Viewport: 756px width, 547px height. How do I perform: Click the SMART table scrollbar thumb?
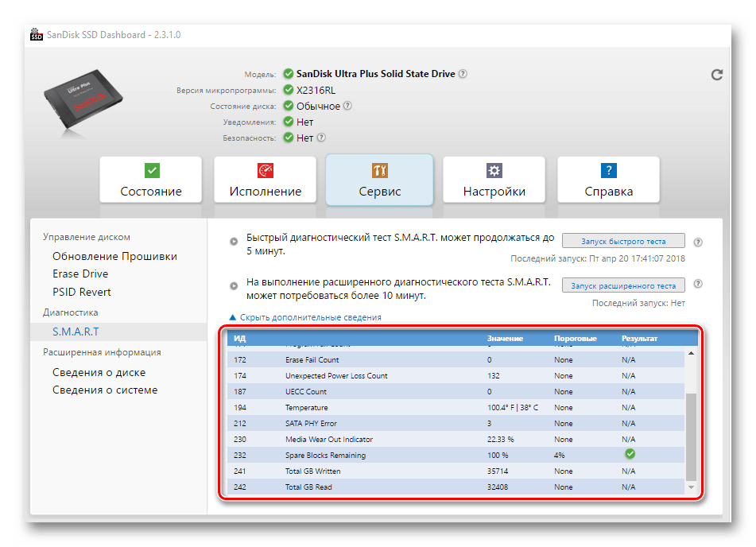pyautogui.click(x=691, y=436)
